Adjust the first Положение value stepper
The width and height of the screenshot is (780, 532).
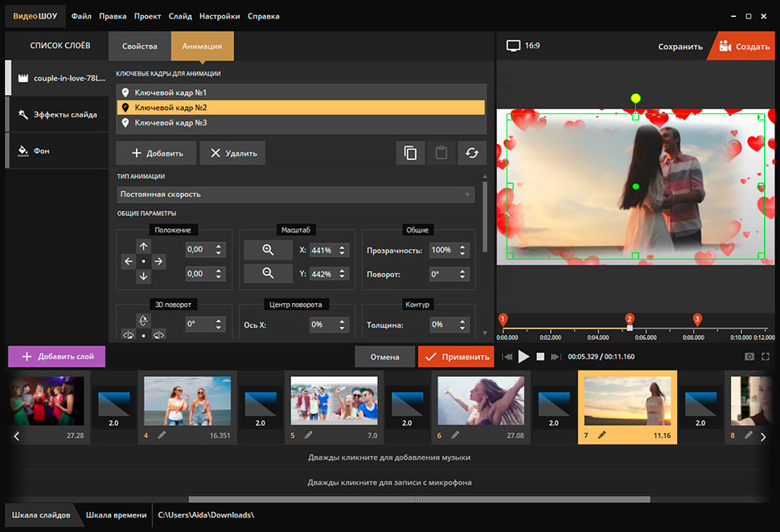(219, 250)
